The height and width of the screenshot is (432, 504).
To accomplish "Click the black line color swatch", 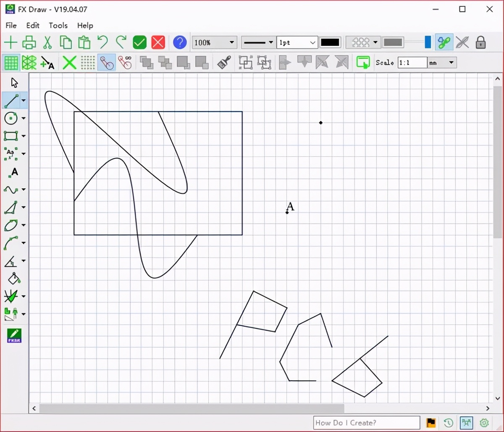I will coord(330,42).
